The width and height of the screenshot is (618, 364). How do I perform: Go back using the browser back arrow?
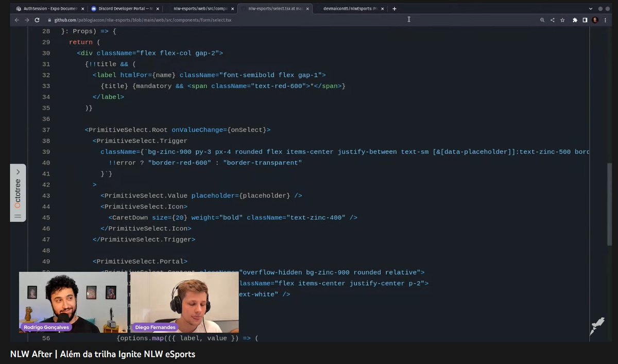pyautogui.click(x=16, y=20)
